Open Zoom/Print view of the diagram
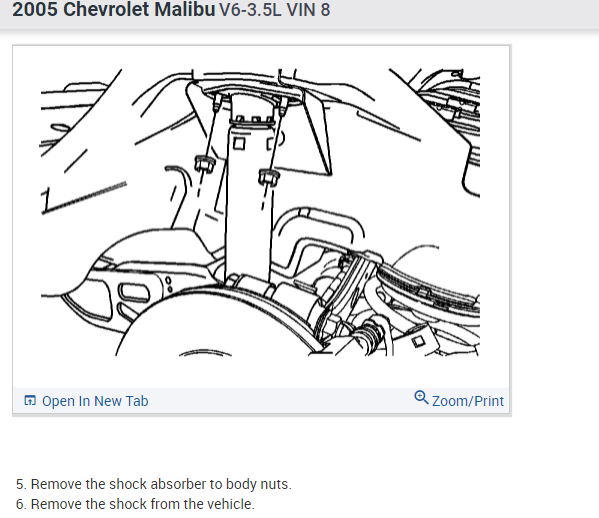The height and width of the screenshot is (518, 599). [459, 400]
